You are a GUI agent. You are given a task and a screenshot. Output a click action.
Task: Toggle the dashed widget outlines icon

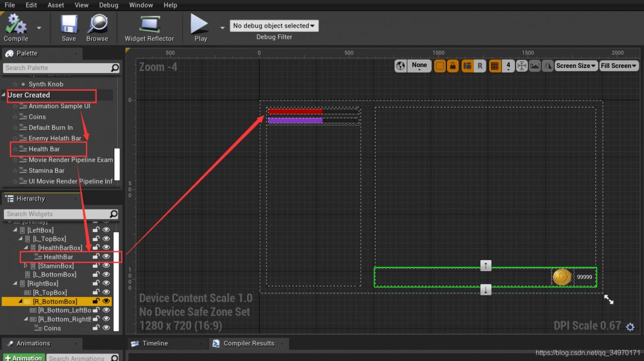click(440, 66)
